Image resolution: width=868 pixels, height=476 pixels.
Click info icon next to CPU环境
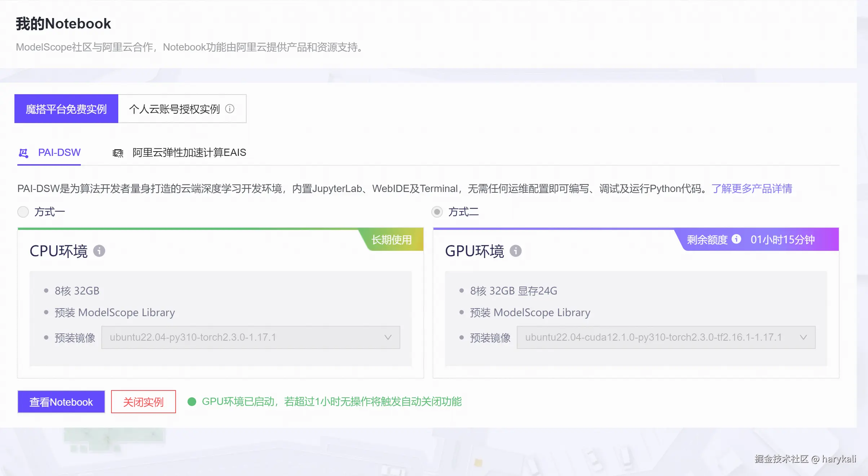99,251
